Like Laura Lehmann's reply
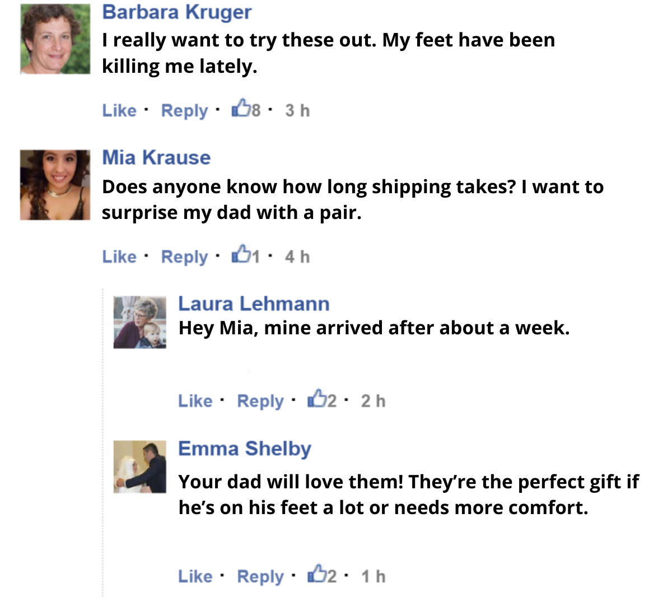Viewport: 672px width, 616px height. pos(195,401)
